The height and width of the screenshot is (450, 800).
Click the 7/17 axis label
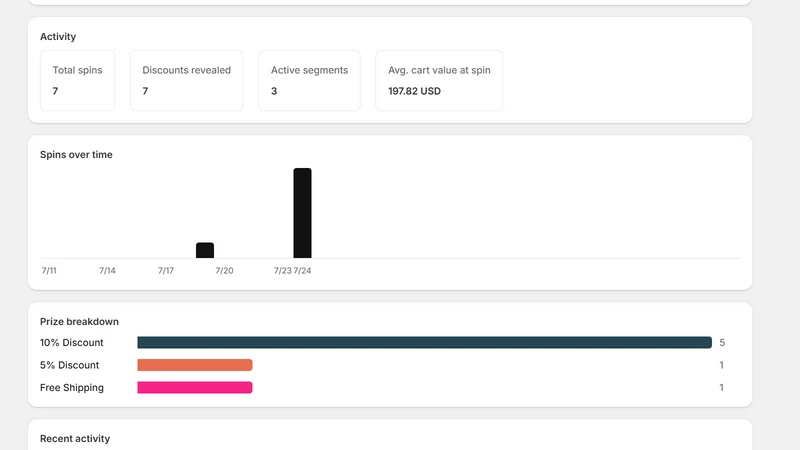166,270
